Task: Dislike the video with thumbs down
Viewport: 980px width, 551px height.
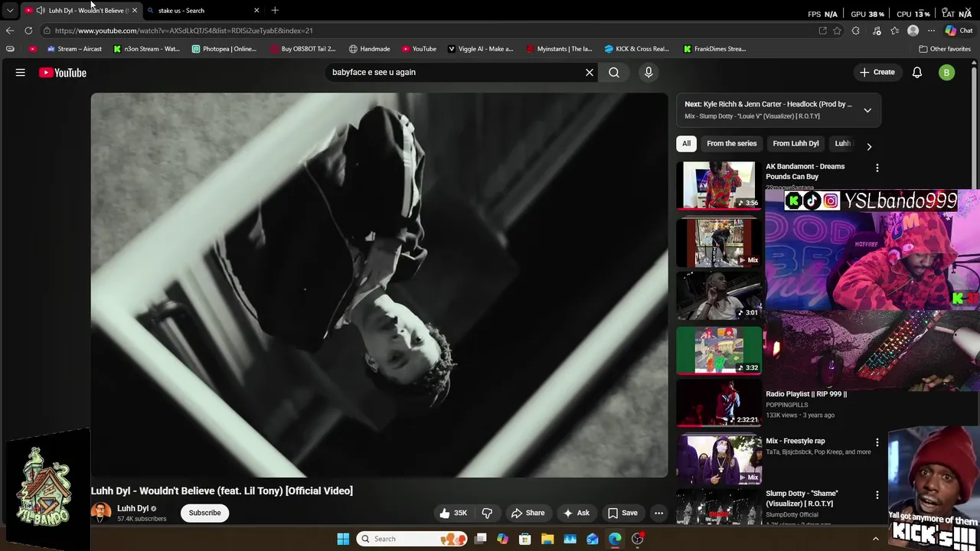Action: [487, 513]
